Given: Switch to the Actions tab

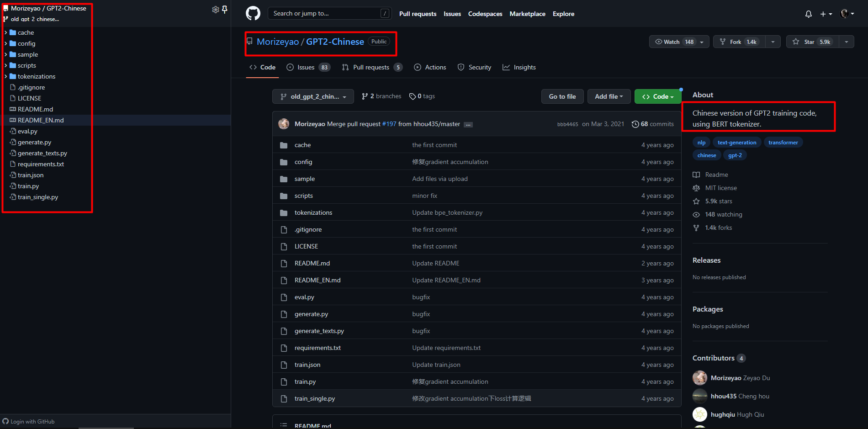Looking at the screenshot, I should pos(430,67).
